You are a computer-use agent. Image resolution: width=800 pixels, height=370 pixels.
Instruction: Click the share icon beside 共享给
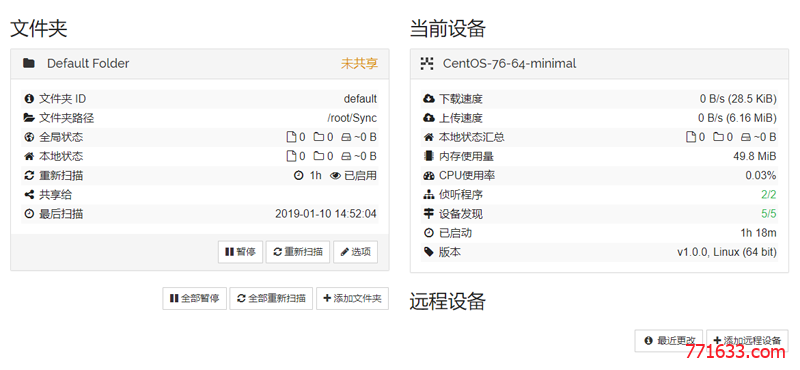tap(29, 194)
